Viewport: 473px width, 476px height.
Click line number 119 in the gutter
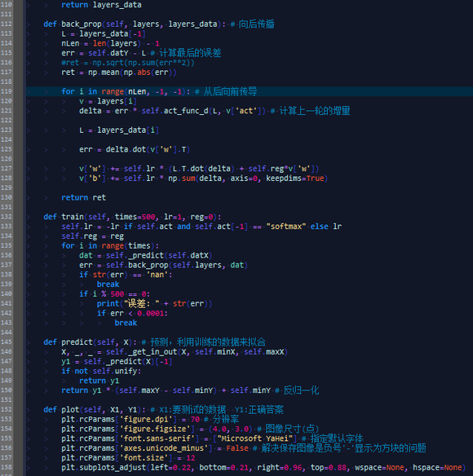point(7,91)
